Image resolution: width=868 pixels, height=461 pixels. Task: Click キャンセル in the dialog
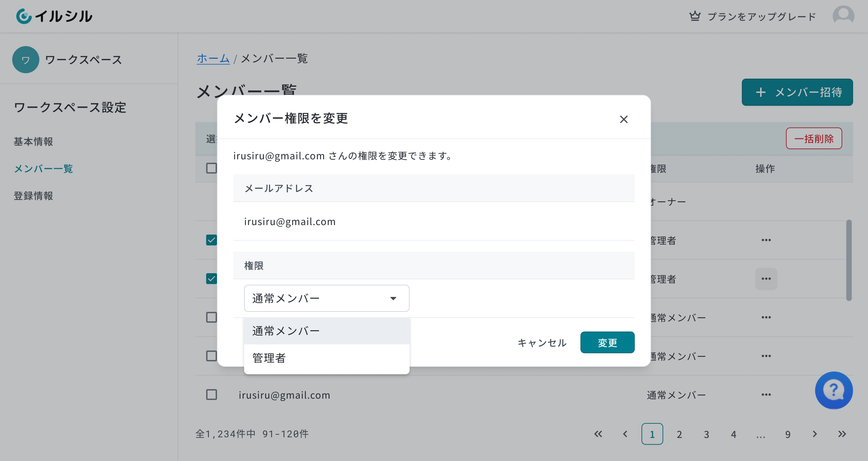[542, 342]
